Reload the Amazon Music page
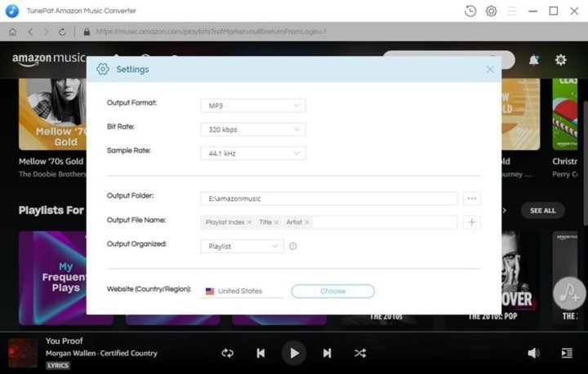The image size is (588, 374). tap(62, 32)
